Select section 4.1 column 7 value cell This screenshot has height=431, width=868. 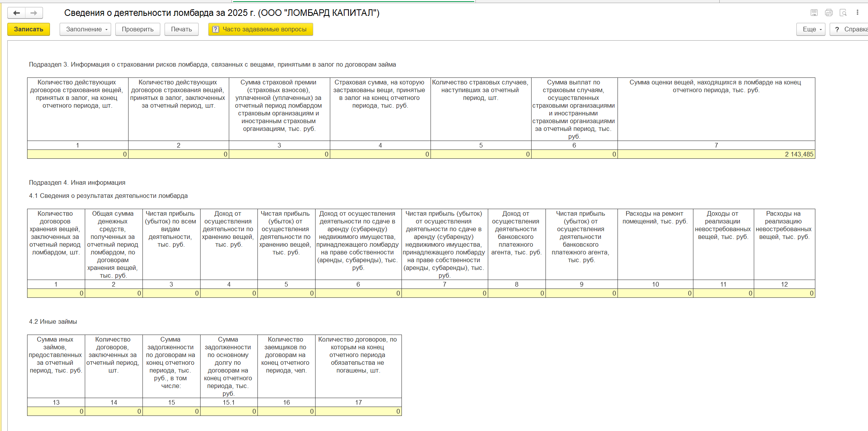coord(444,293)
